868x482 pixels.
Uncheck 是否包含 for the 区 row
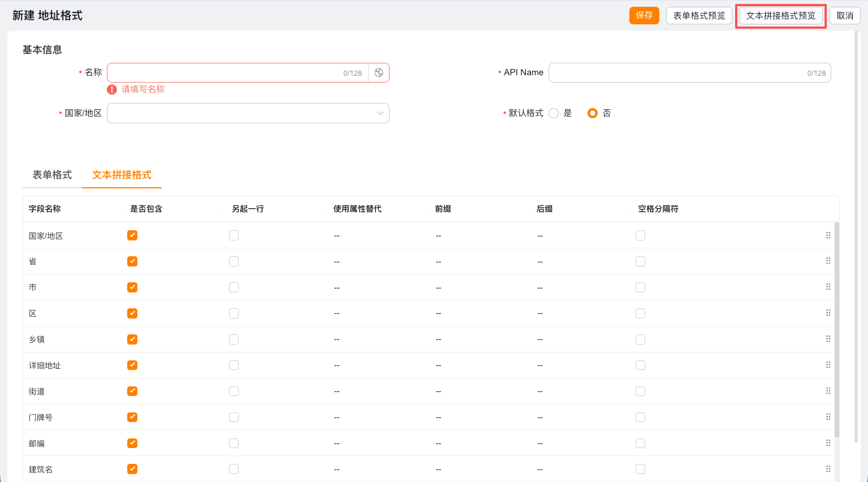point(132,313)
